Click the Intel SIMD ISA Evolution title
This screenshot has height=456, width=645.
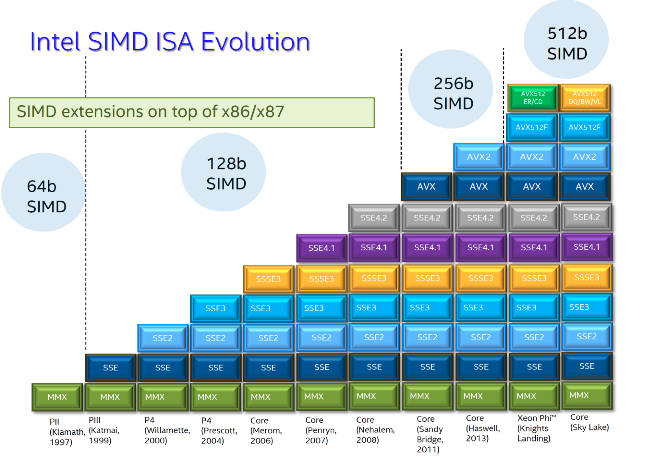(169, 42)
